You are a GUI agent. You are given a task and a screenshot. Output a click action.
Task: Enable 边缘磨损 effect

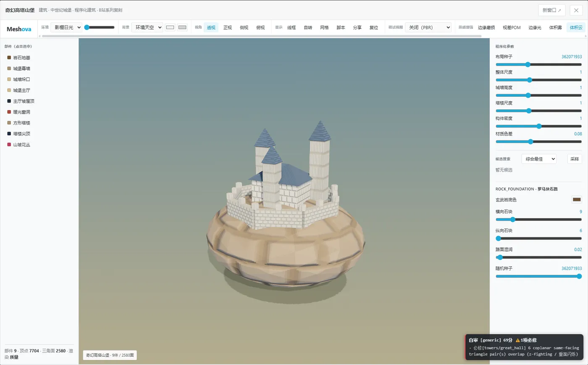[486, 27]
